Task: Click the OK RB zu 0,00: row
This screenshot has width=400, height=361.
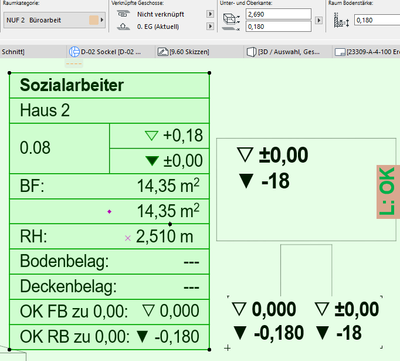Action: (x=109, y=337)
